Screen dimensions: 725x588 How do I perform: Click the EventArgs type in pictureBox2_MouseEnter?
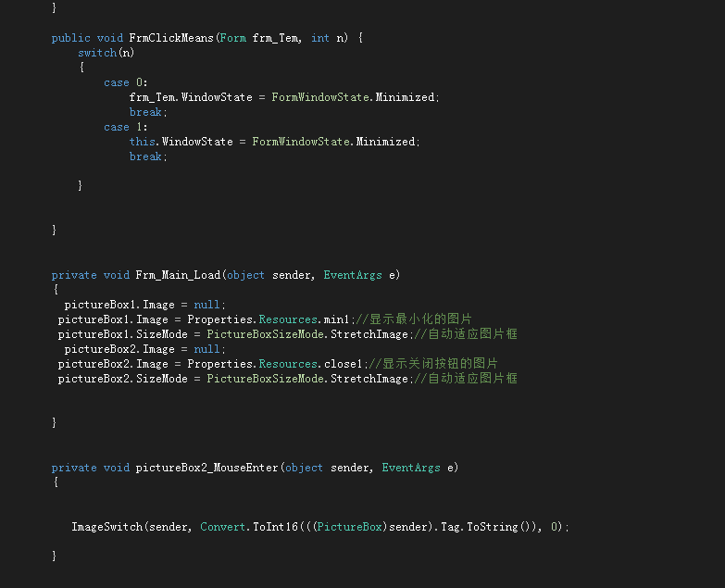coord(411,468)
